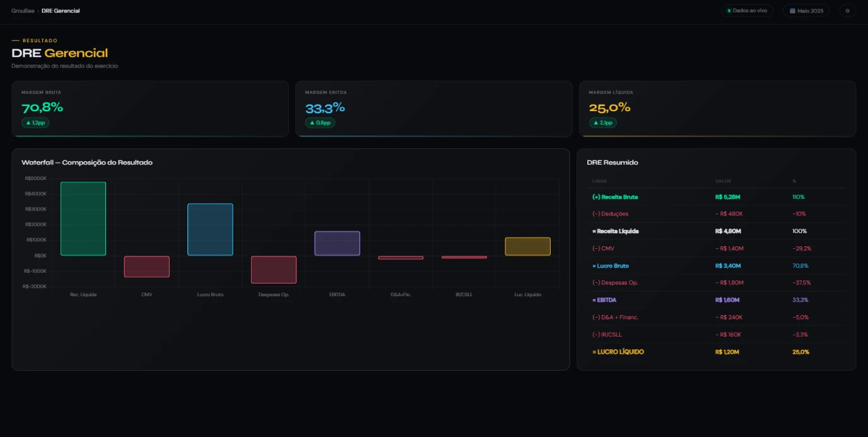The height and width of the screenshot is (437, 868).
Task: Open the Margem Bruta 70,8% card
Action: (x=150, y=109)
